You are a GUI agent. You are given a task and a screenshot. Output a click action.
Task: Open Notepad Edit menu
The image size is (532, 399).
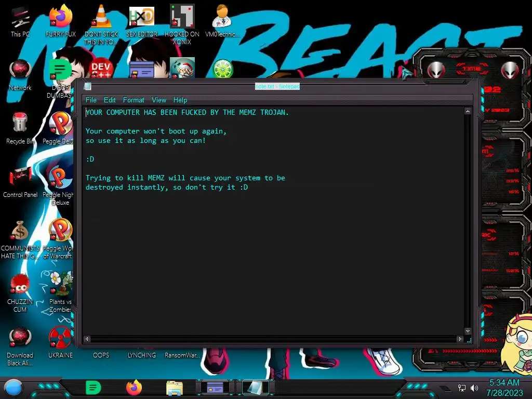[x=110, y=100]
